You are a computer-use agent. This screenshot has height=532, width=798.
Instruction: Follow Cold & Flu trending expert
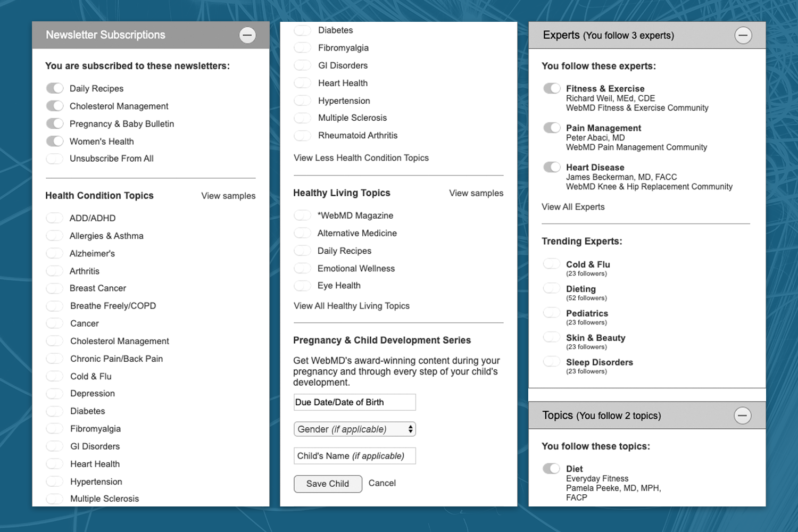[x=552, y=263]
